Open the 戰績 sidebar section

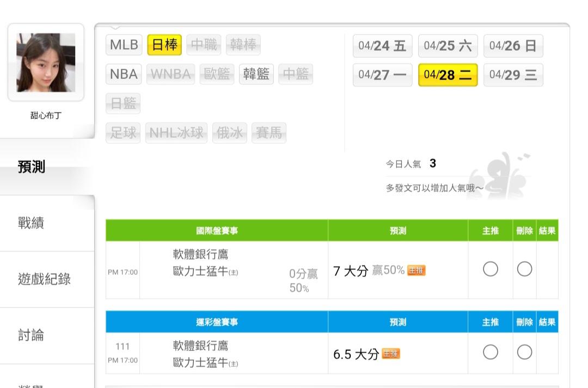click(31, 223)
